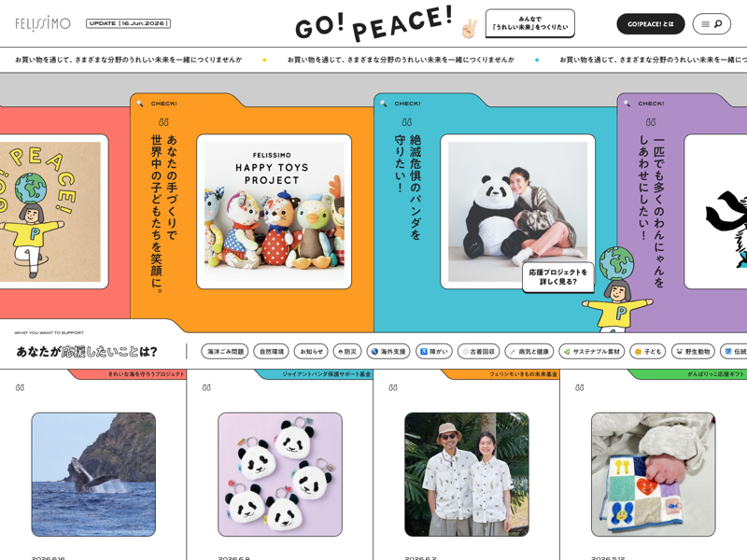Click the accessibility icon in 障がい tag

[x=424, y=352]
